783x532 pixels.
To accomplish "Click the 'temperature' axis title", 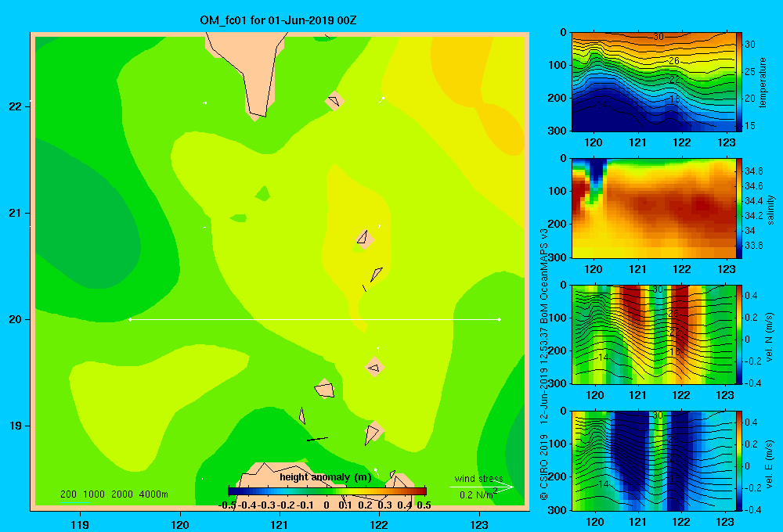I will (763, 82).
